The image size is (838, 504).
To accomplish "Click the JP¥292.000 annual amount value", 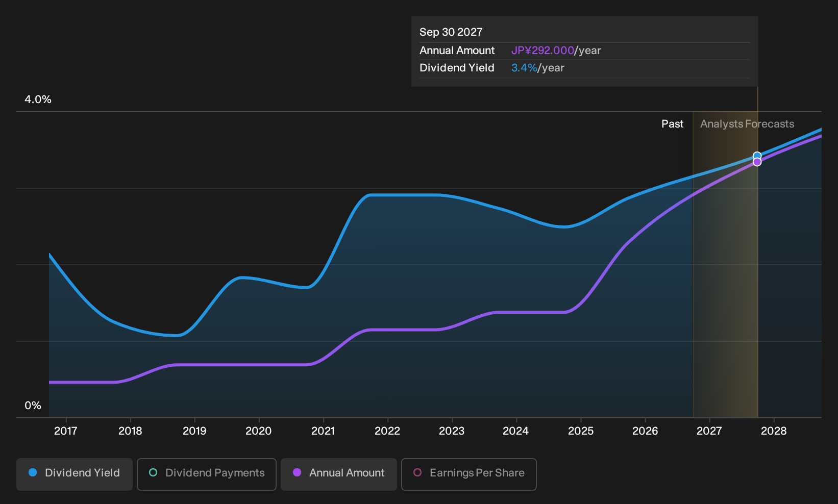I will click(543, 51).
